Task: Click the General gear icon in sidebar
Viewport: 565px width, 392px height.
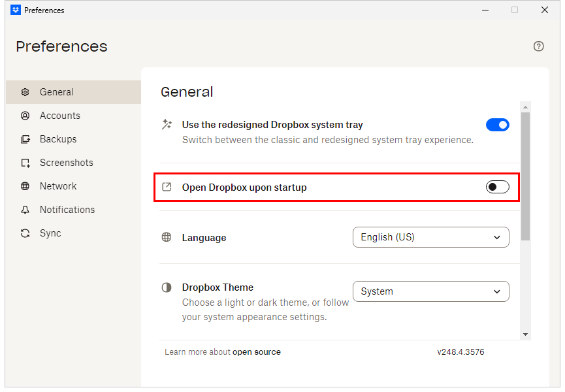Action: [x=25, y=92]
